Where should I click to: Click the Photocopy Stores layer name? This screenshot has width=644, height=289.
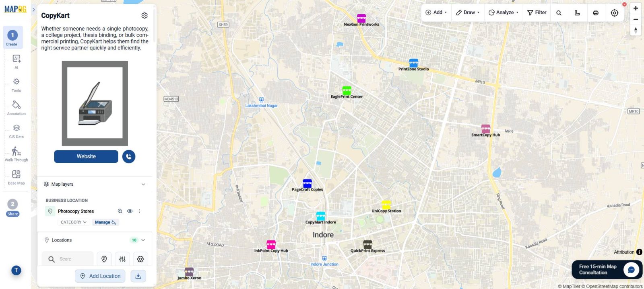(76, 211)
